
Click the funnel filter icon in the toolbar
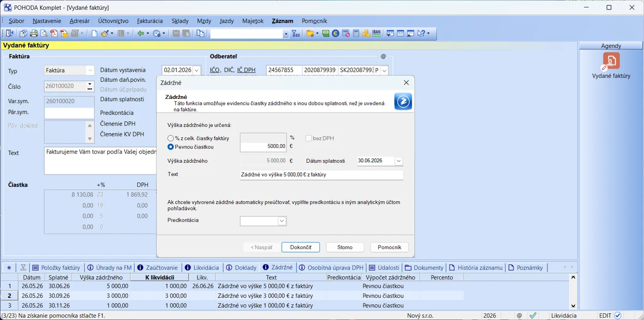click(295, 34)
